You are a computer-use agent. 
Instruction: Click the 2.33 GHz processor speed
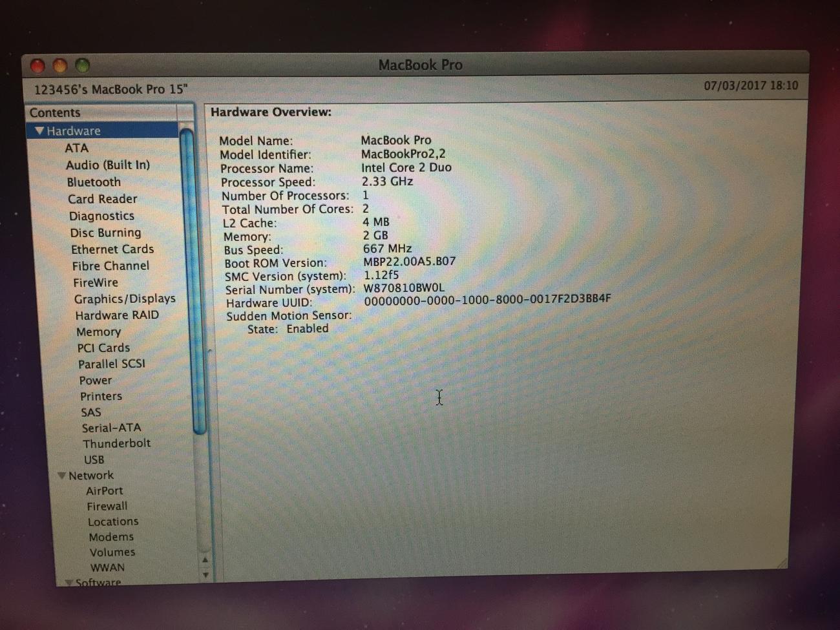point(387,182)
